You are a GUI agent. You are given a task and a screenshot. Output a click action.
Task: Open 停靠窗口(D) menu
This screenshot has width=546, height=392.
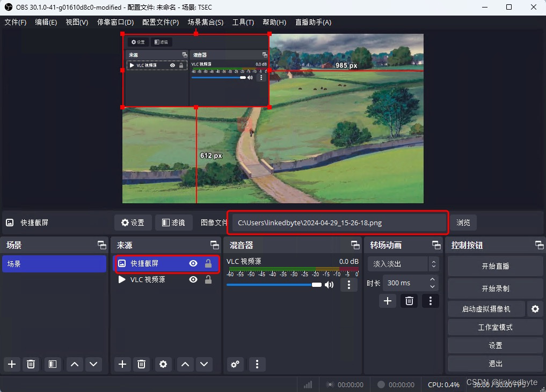pyautogui.click(x=115, y=23)
